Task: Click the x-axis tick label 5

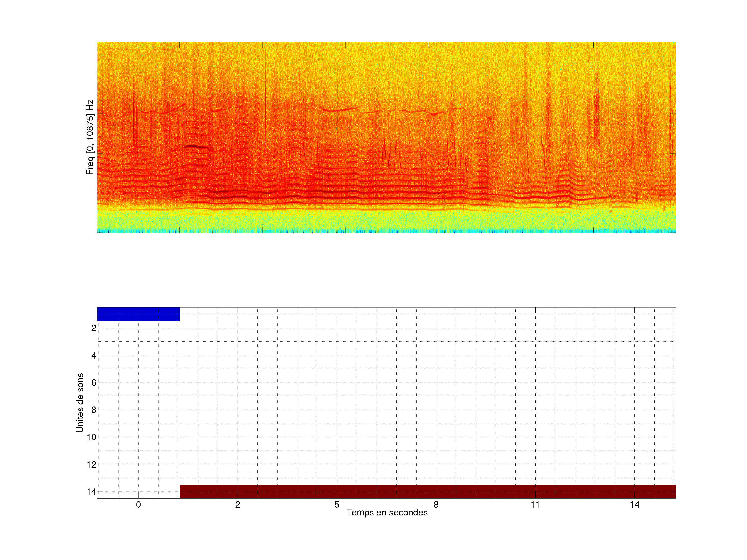Action: point(337,505)
